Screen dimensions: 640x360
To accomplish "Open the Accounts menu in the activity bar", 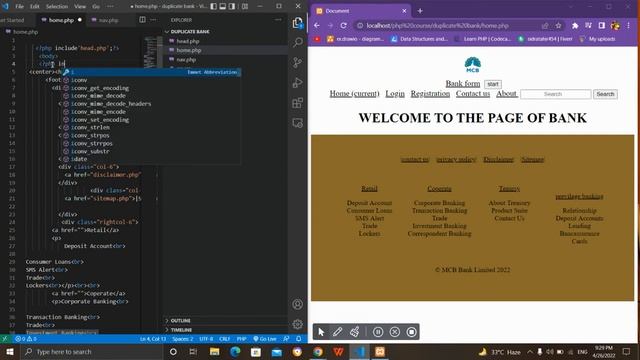I will tap(298, 304).
